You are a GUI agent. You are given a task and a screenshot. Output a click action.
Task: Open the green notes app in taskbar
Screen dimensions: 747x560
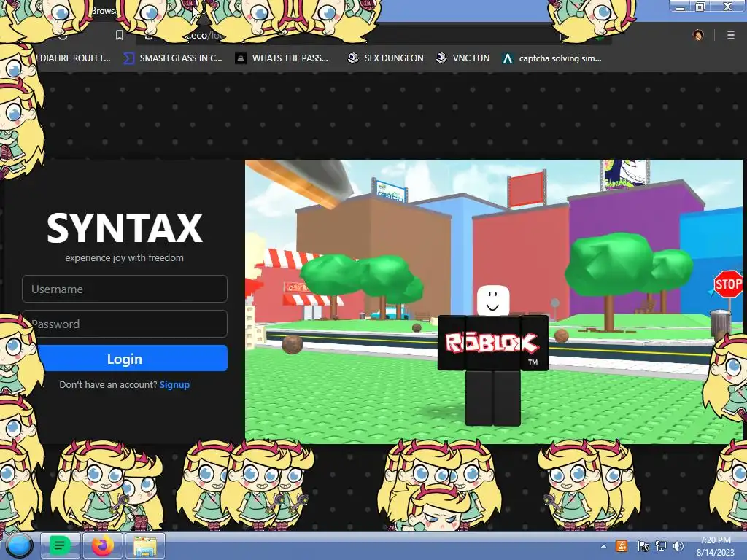pos(60,545)
